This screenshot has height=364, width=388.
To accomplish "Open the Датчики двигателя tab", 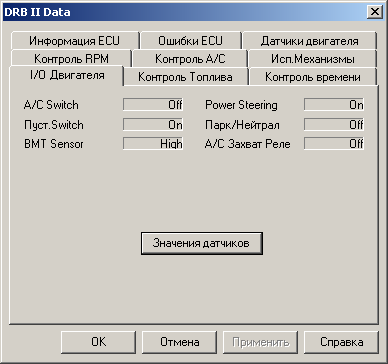I will [x=310, y=41].
